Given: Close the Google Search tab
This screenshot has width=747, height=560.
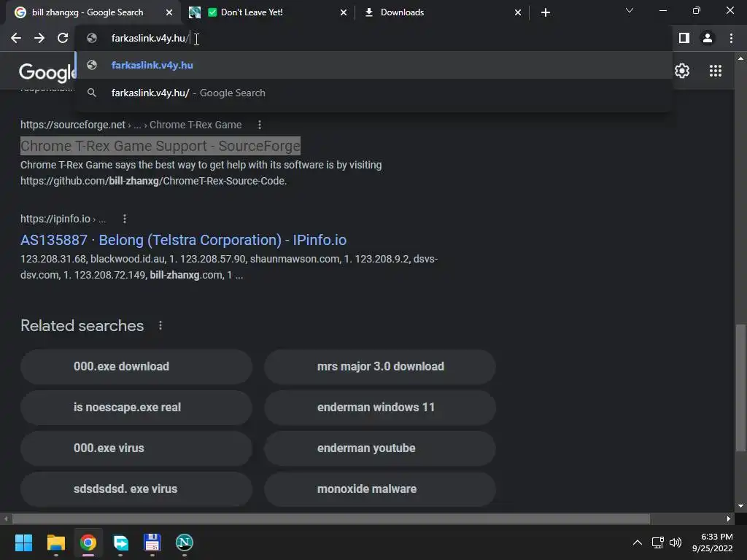Looking at the screenshot, I should [169, 12].
